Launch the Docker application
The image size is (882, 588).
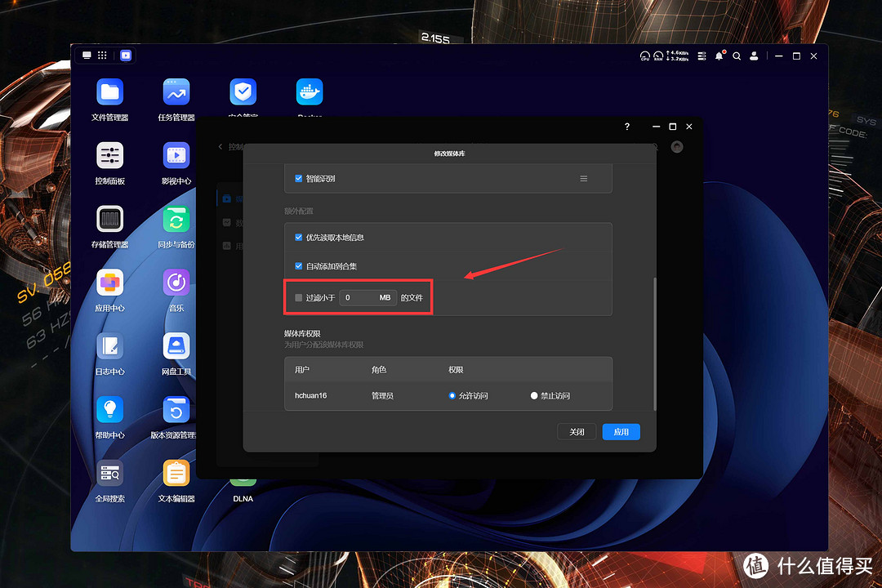coord(309,91)
